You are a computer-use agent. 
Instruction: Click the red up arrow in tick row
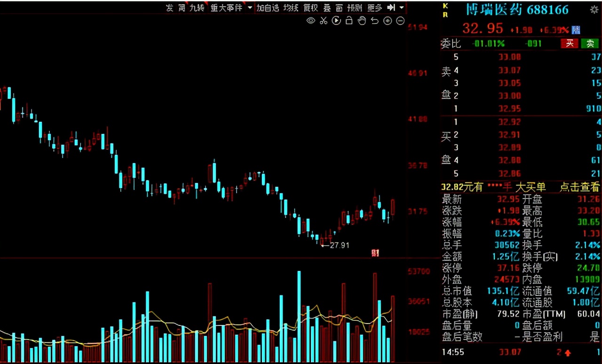coord(568,352)
